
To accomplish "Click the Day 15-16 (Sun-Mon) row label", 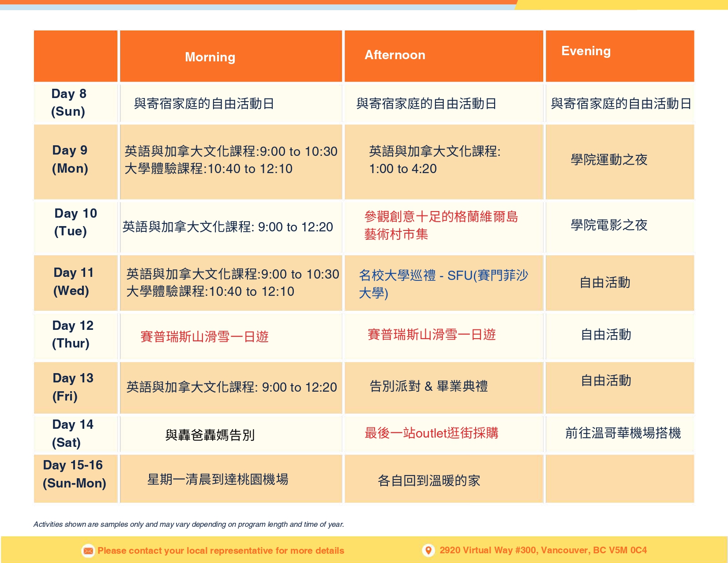I will coord(74,474).
